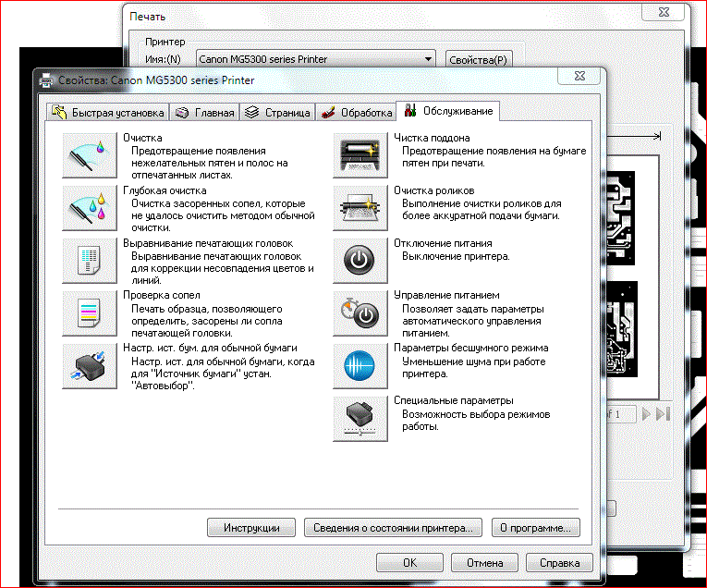707x588 pixels.
Task: Click Отключение питания power off icon
Action: click(360, 261)
